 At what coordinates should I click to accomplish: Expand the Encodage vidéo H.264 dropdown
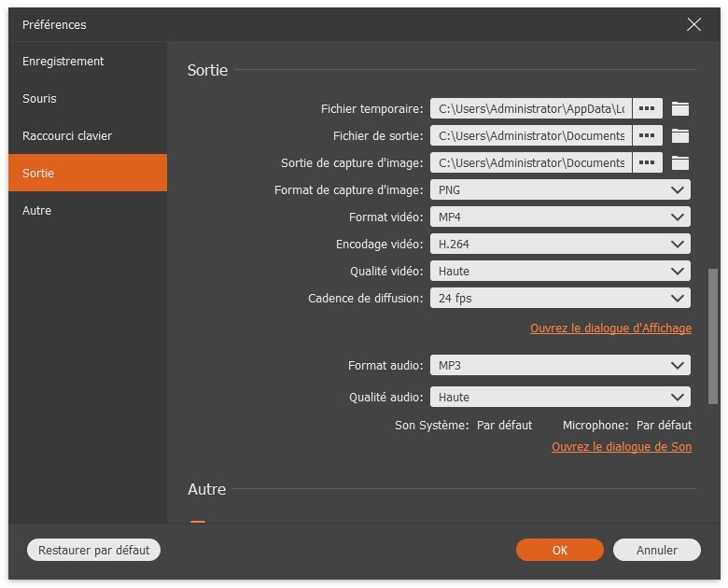tap(560, 245)
